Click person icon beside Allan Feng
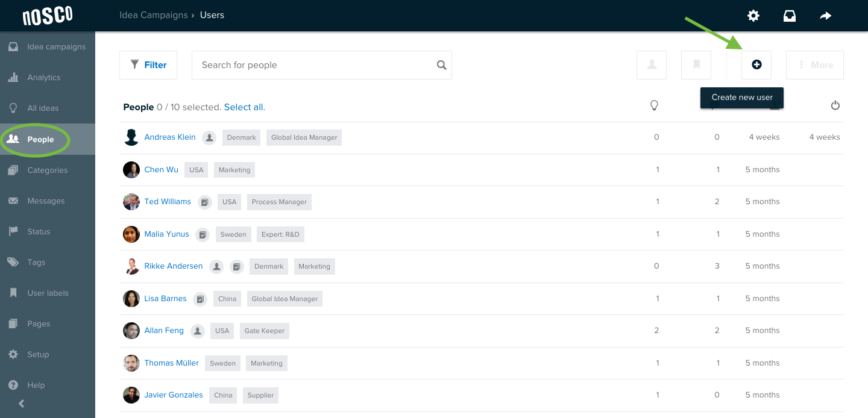 point(198,331)
